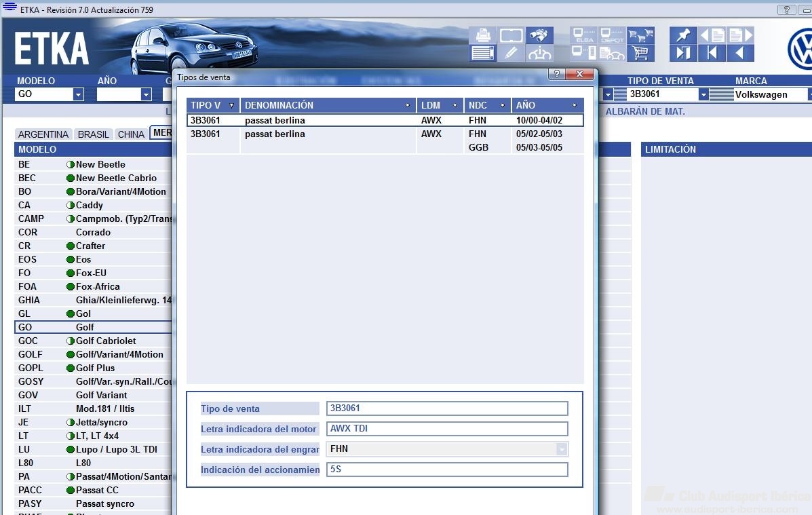
Task: Click the hatched box beside Volkswagen field
Action: 721,94
